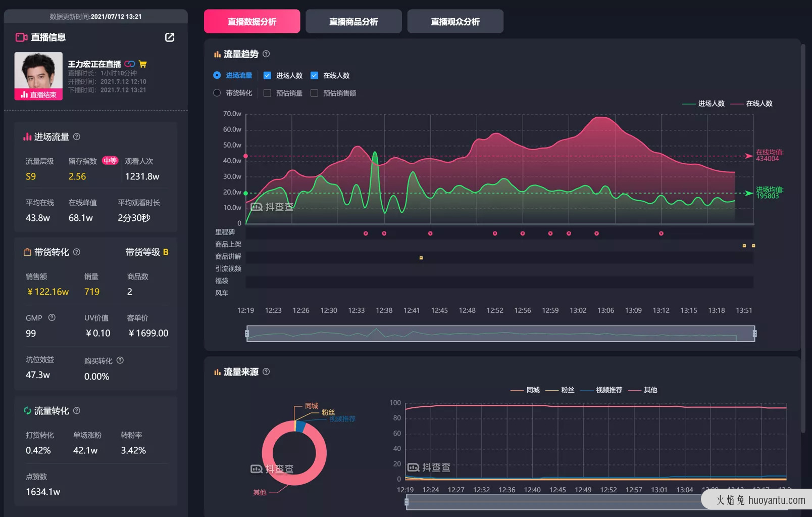This screenshot has height=517, width=812.
Task: Click help icon next to 购买转化
Action: 120,360
